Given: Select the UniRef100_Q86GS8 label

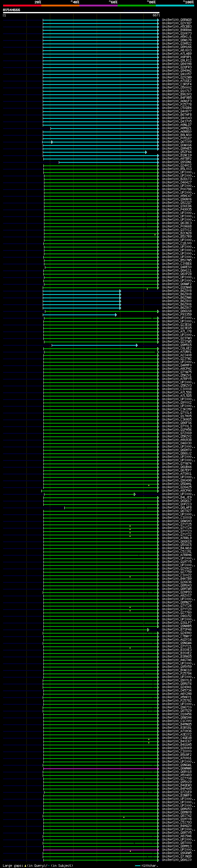Looking at the screenshot, I should click(x=177, y=311).
